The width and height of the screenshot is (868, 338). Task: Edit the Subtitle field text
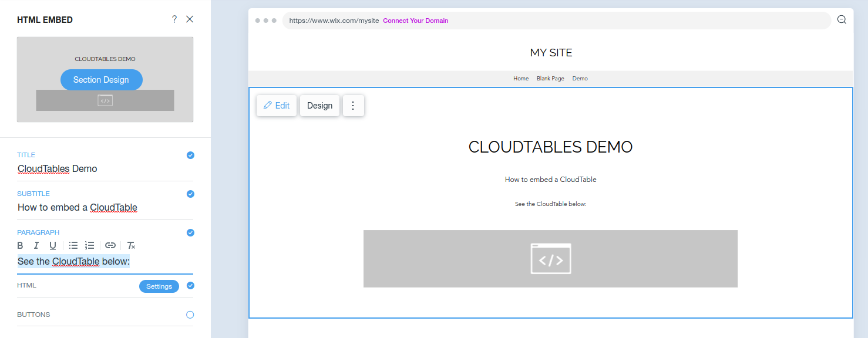pos(105,207)
